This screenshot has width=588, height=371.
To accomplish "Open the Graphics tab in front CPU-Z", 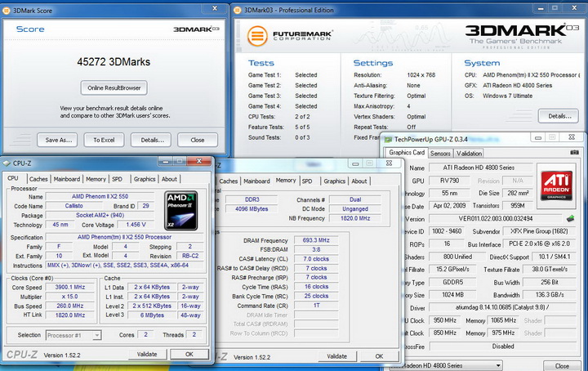I will 145,179.
